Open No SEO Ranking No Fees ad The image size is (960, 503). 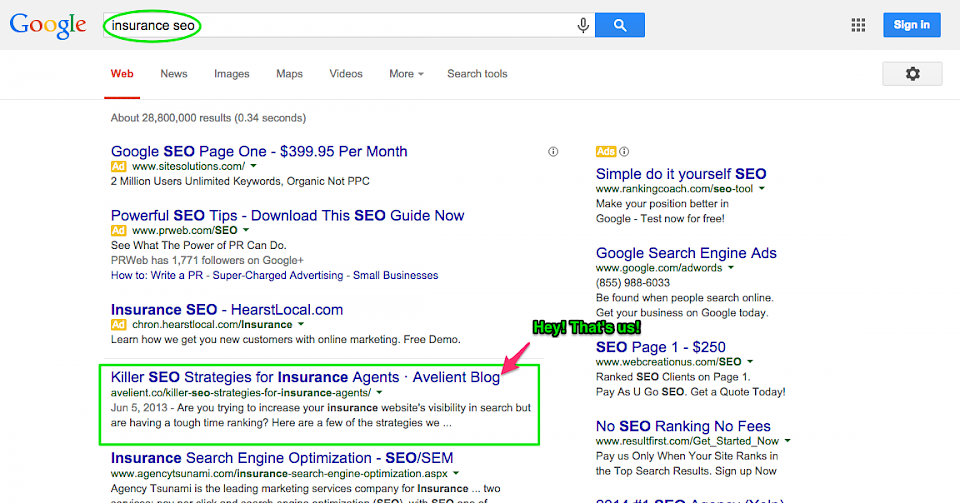coord(683,426)
